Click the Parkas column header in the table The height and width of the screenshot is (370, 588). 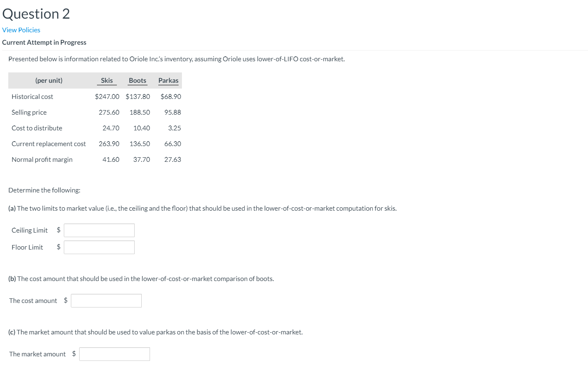(168, 80)
